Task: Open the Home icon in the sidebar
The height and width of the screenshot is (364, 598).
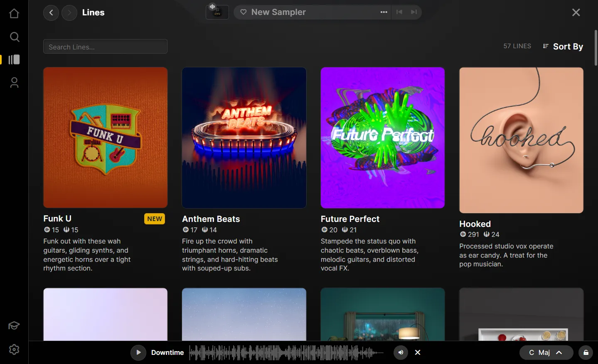Action: [14, 13]
